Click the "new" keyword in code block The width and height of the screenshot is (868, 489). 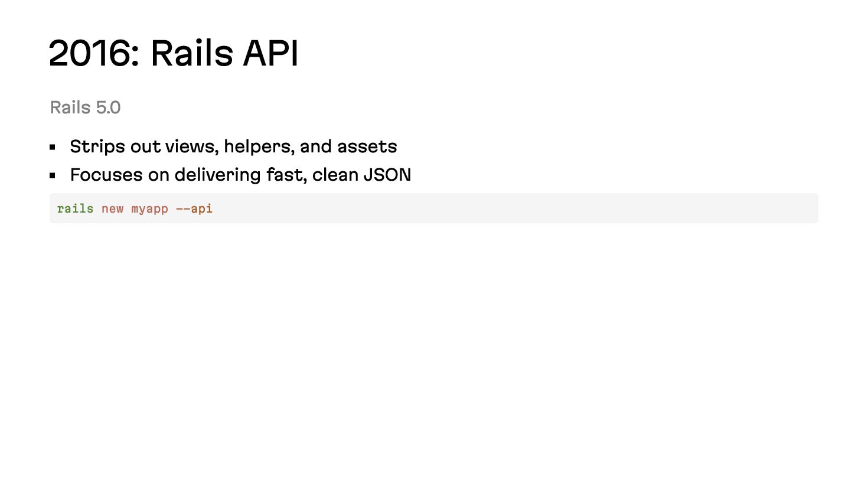112,208
